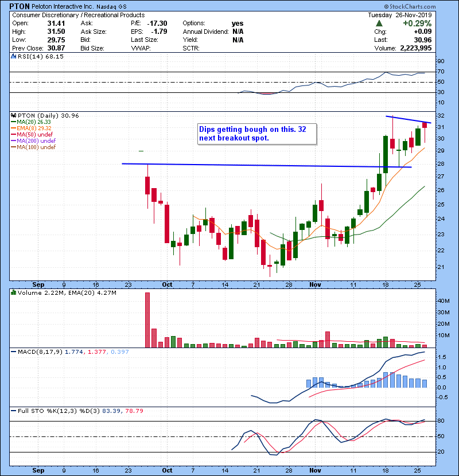Click the Volume value 2,223,995
This screenshot has height=476, width=459.
[x=416, y=48]
